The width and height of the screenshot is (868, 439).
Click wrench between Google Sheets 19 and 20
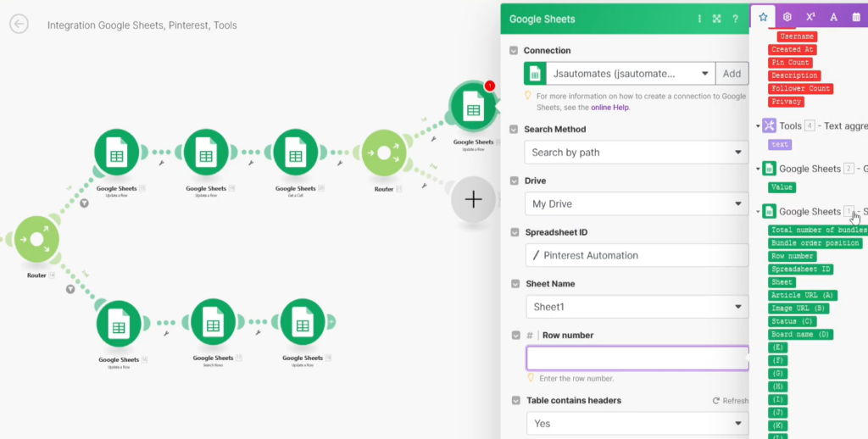click(251, 163)
